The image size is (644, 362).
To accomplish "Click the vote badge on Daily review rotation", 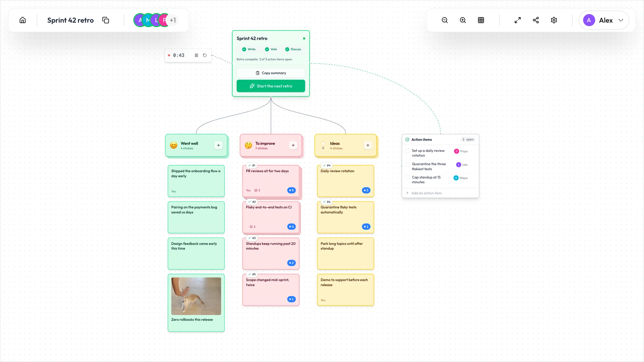I will click(x=366, y=190).
